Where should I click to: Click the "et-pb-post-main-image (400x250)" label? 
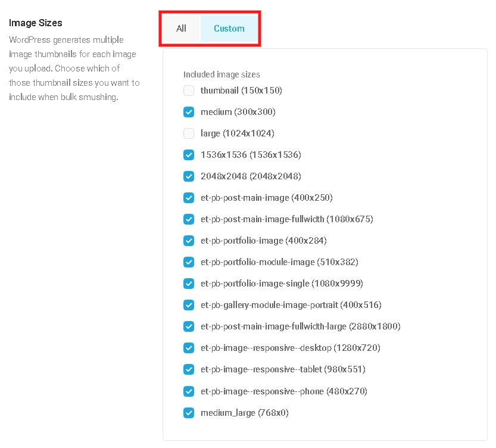[x=267, y=198]
